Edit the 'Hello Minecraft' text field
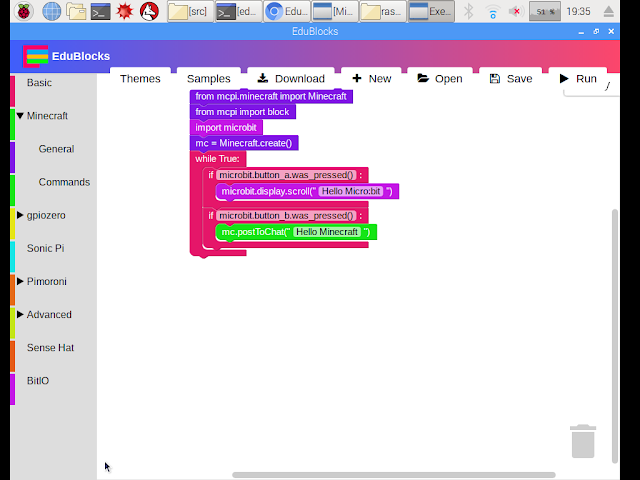Screen dimensions: 640x480 point(327,232)
